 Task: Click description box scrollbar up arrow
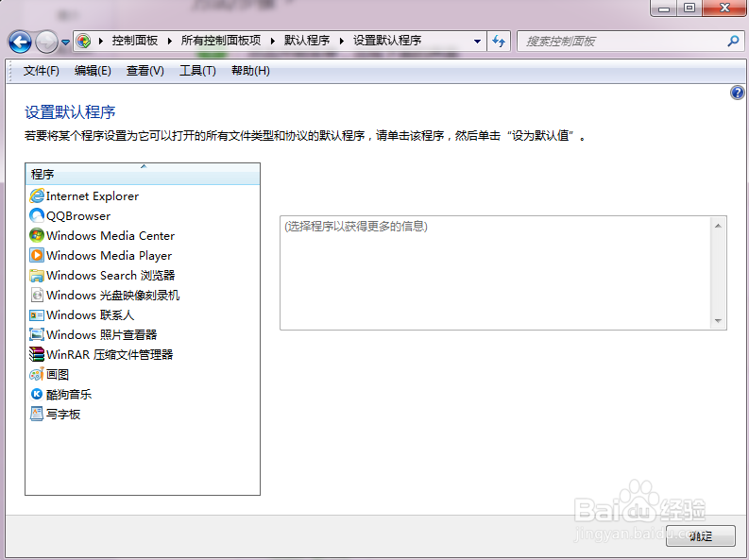(x=718, y=226)
